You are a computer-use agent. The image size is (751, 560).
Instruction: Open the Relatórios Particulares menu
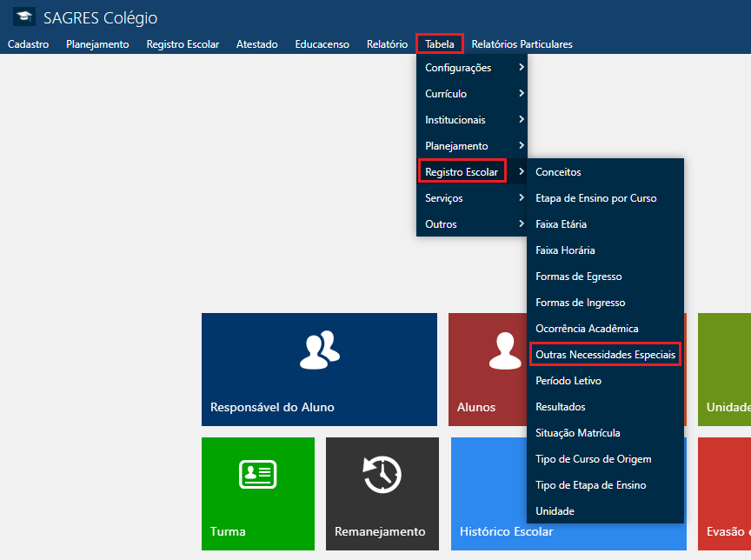[x=522, y=44]
